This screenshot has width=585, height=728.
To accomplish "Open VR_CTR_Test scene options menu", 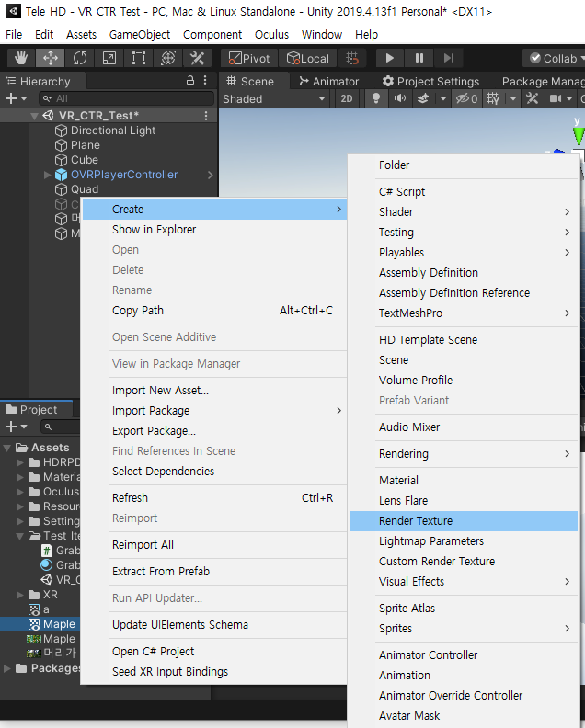I will tap(206, 116).
